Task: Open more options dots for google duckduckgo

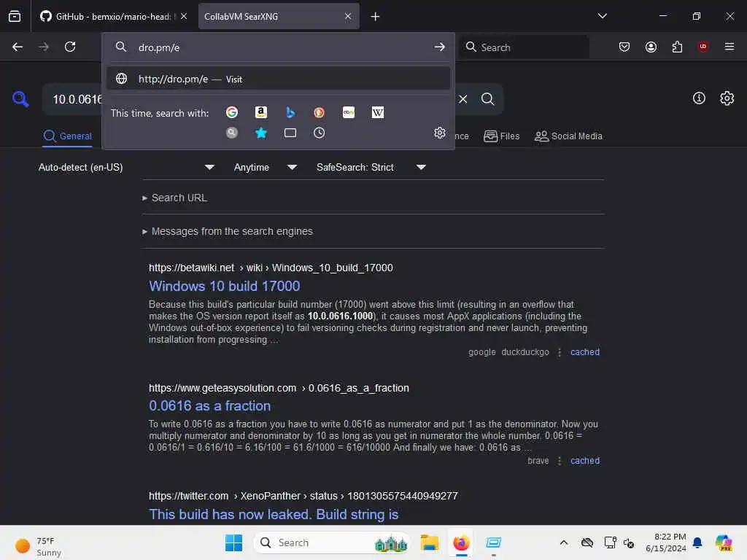Action: [560, 352]
